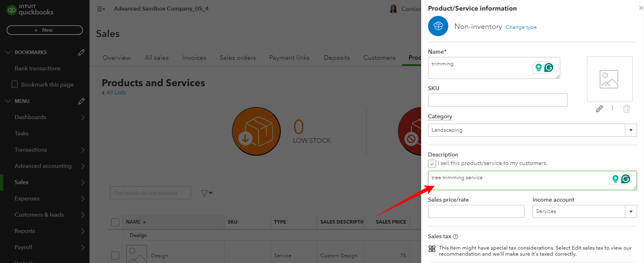Uncheck 'I sell this product/service' checkbox
Image resolution: width=644 pixels, height=263 pixels.
(x=432, y=164)
